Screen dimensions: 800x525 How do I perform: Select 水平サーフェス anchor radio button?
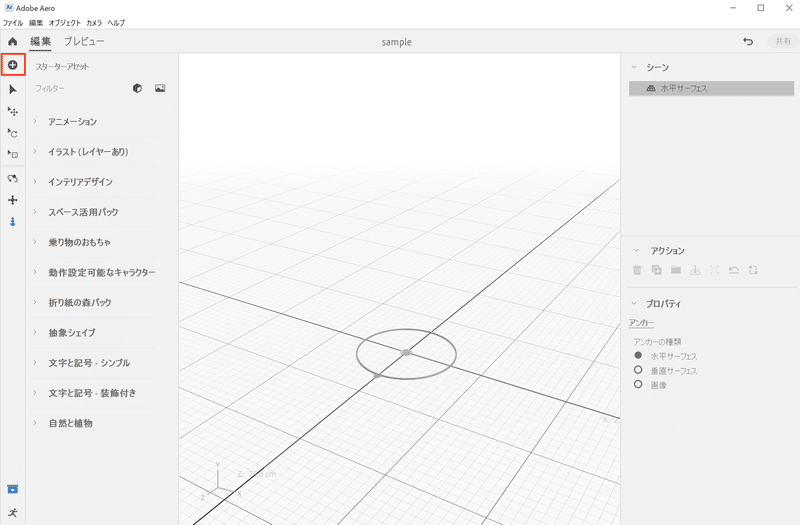coord(638,355)
